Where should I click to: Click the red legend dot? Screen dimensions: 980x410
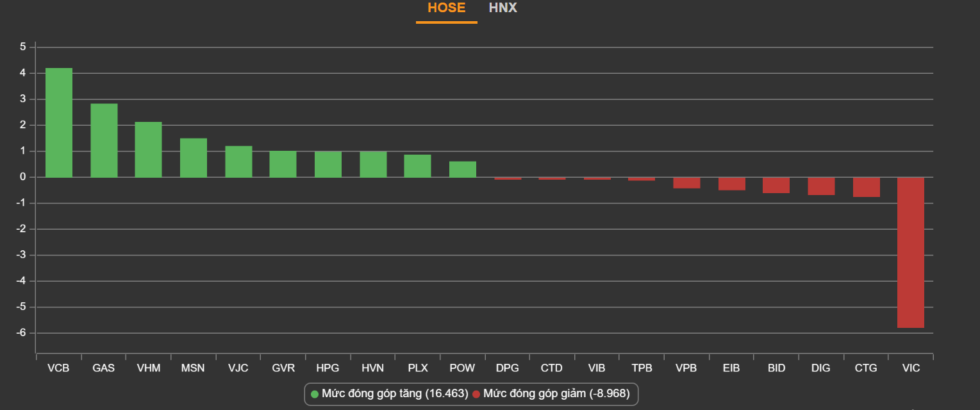click(x=476, y=394)
